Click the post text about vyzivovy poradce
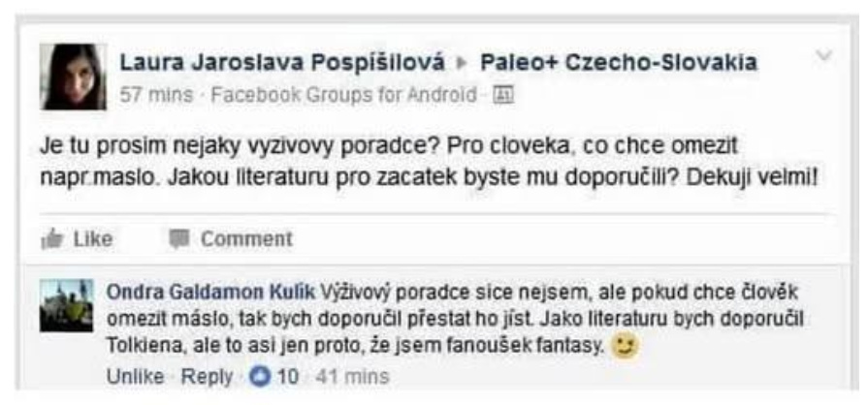 [x=429, y=163]
